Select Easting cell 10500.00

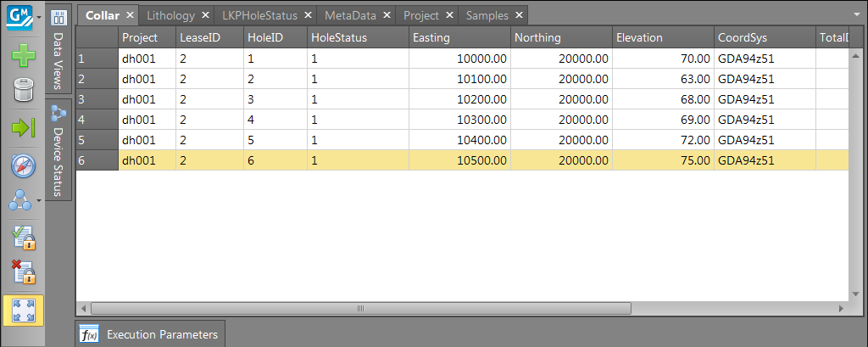(x=459, y=160)
